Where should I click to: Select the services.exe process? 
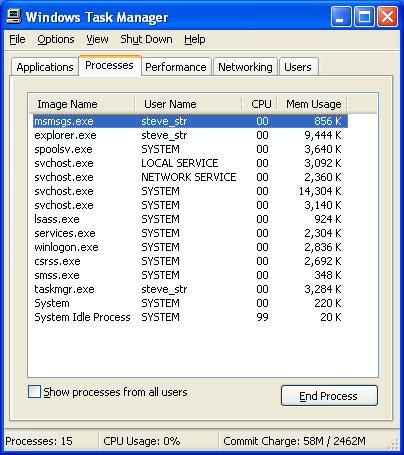coord(190,233)
